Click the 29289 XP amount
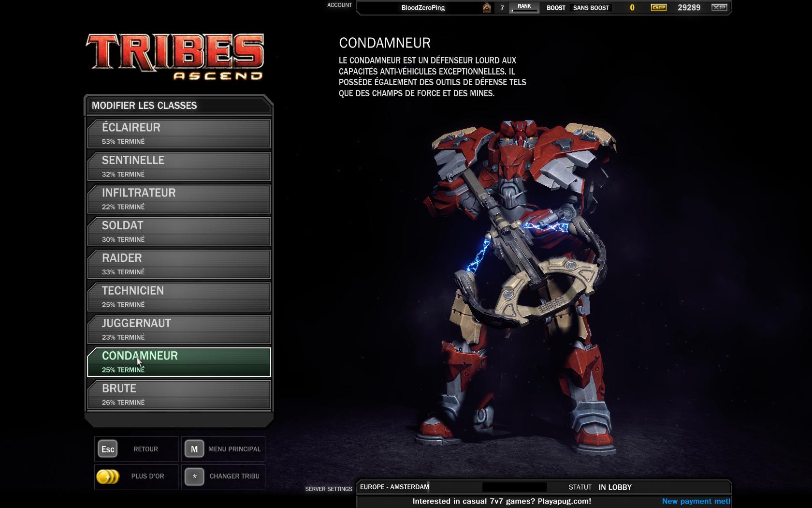The height and width of the screenshot is (508, 812). (x=689, y=8)
